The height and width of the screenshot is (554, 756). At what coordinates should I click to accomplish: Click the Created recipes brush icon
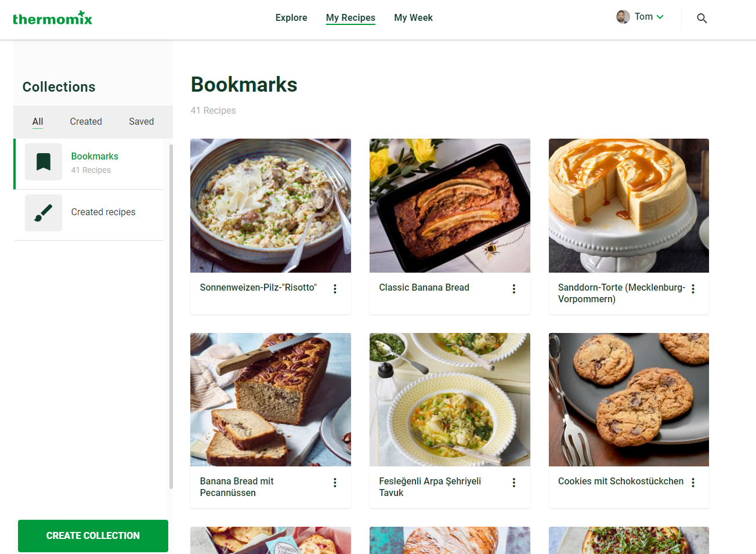(44, 213)
